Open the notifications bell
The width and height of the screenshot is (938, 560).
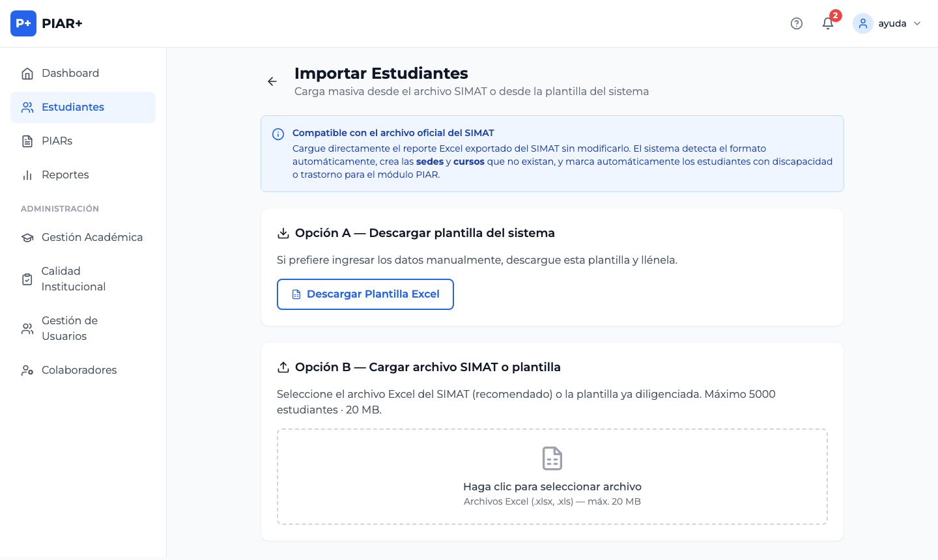click(828, 23)
